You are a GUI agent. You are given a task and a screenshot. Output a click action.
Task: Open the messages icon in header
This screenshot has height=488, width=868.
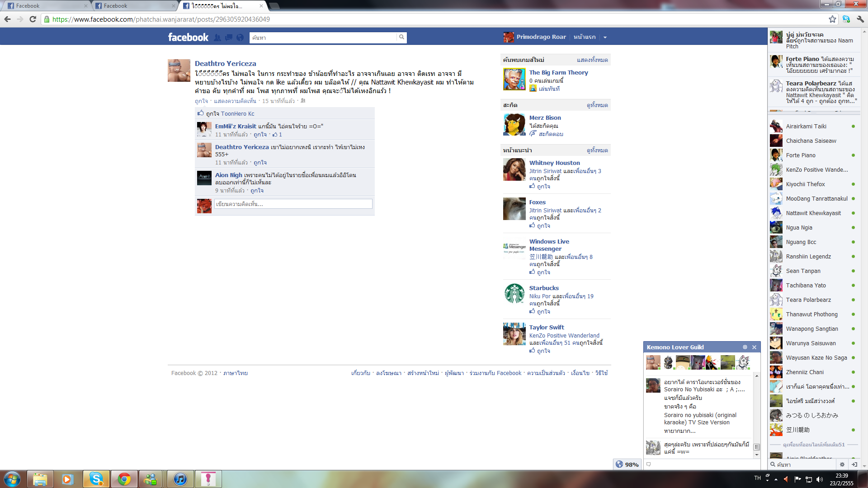[x=229, y=38]
